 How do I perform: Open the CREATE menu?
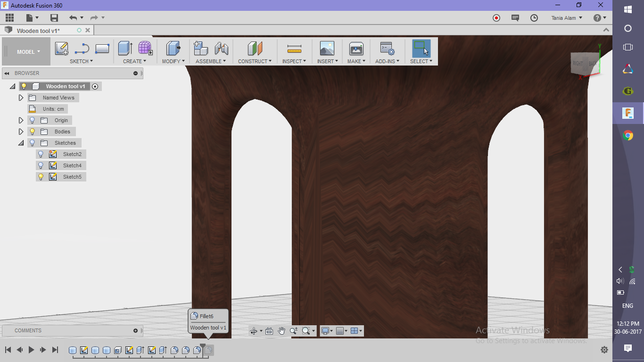(134, 61)
